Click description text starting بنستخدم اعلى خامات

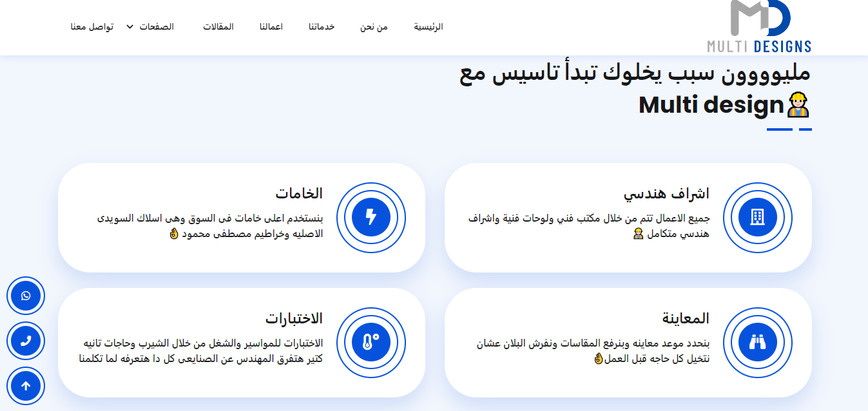[x=210, y=225]
